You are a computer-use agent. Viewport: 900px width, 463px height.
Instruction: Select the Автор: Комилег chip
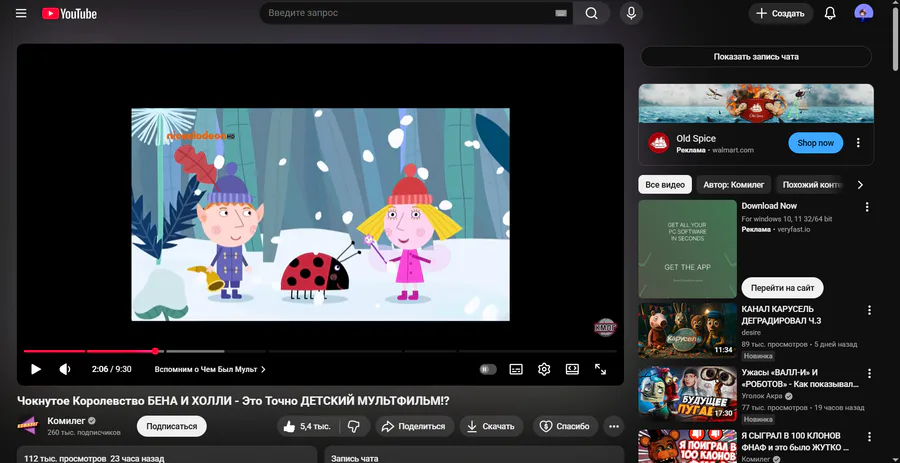tap(734, 185)
